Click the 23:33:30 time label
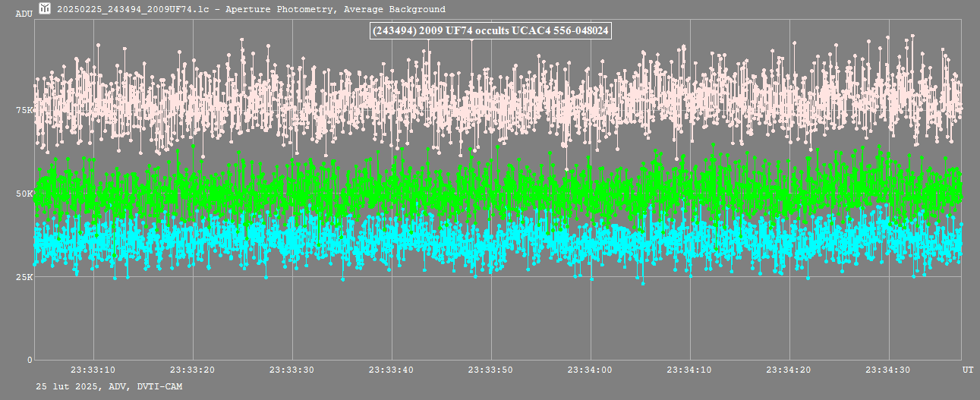The width and height of the screenshot is (980, 400). coord(292,370)
